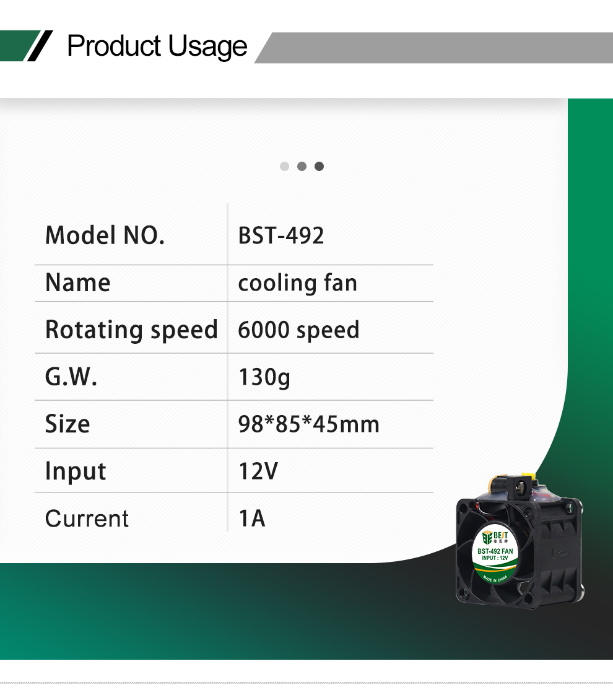Click the black slash icon beside Product Usage

(40, 46)
